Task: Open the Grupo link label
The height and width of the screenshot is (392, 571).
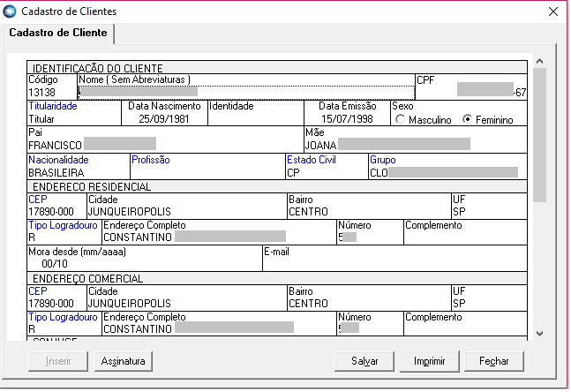Action: [x=383, y=160]
